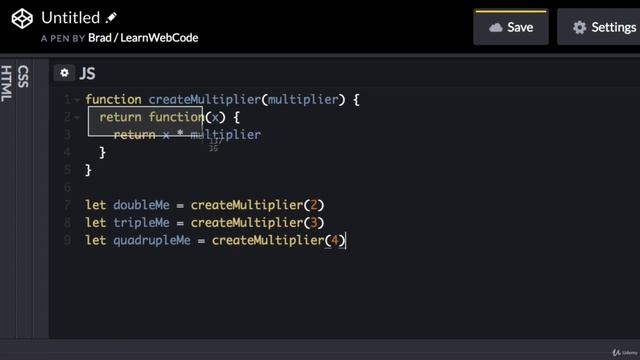Place cursor on number 2 argument

[x=314, y=205]
